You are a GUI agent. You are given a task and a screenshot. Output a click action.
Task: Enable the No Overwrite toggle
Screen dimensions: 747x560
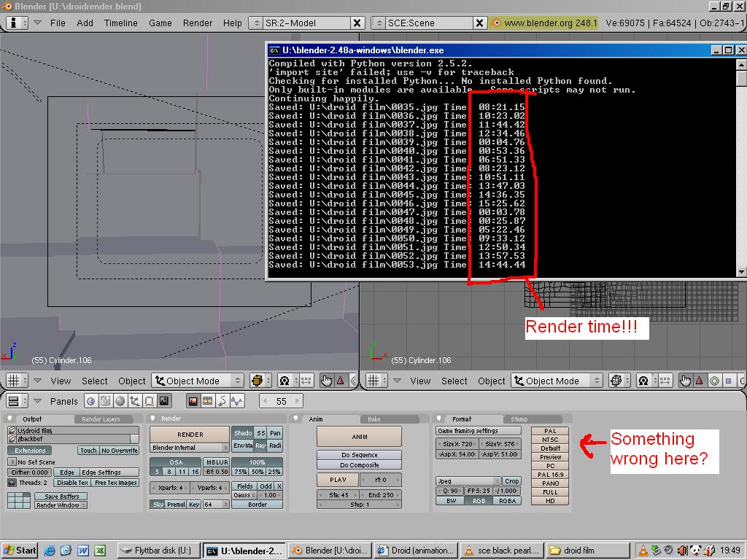pyautogui.click(x=119, y=451)
